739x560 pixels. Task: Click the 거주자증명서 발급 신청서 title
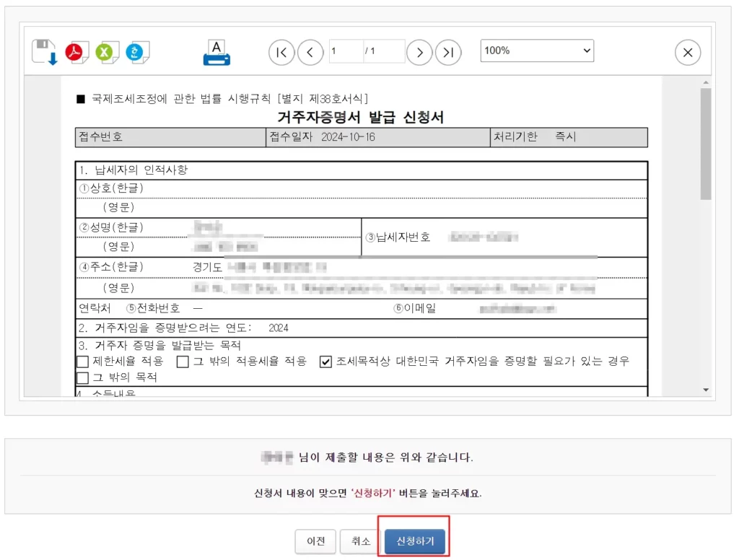pyautogui.click(x=361, y=117)
